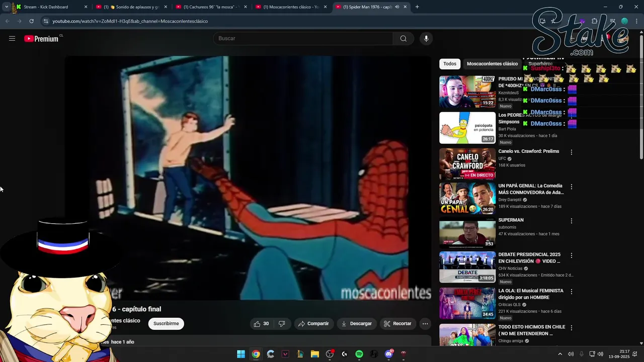The width and height of the screenshot is (644, 362).
Task: Open volume control in system tray
Action: [600, 354]
